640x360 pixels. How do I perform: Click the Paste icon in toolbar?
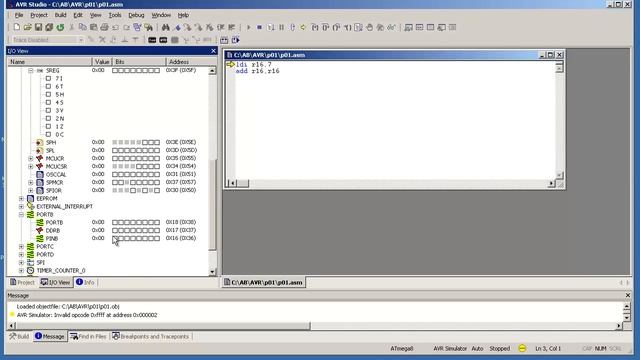[93, 27]
